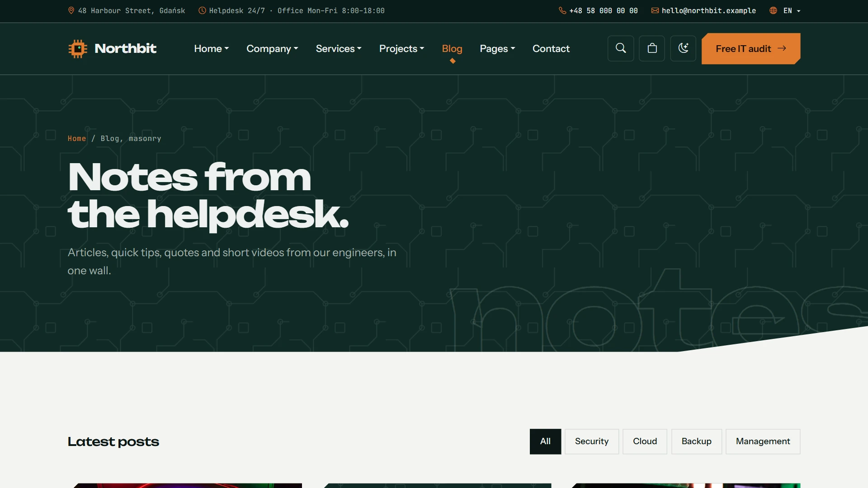Screen dimensions: 868x488
Task: Open the Blog menu item
Action: 452,48
